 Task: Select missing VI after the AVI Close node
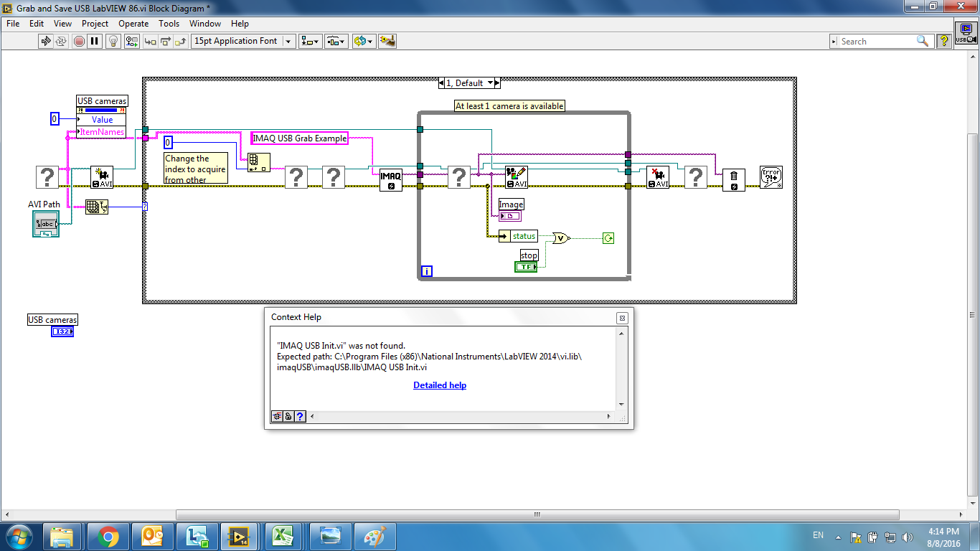coord(696,177)
